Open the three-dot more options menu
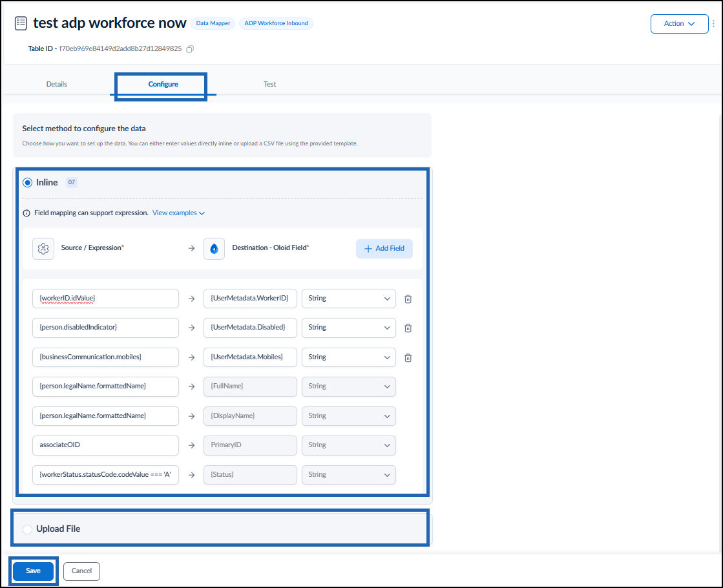This screenshot has height=588, width=723. tap(713, 23)
